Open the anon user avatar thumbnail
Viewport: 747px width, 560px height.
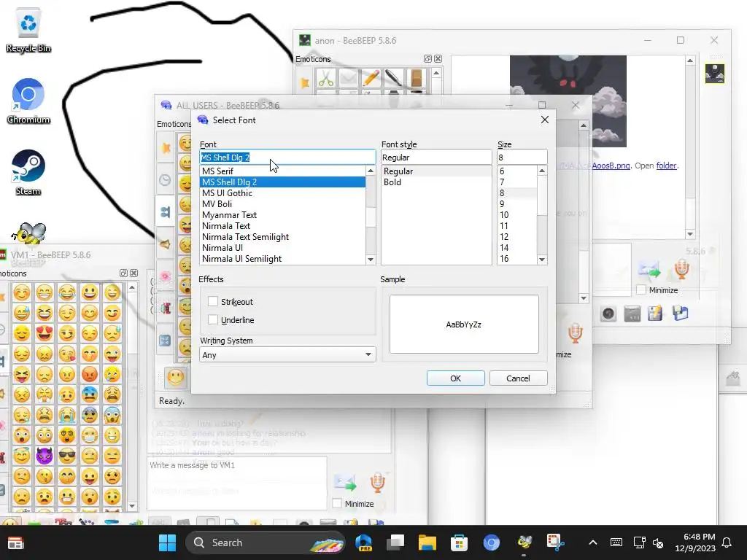coord(715,74)
